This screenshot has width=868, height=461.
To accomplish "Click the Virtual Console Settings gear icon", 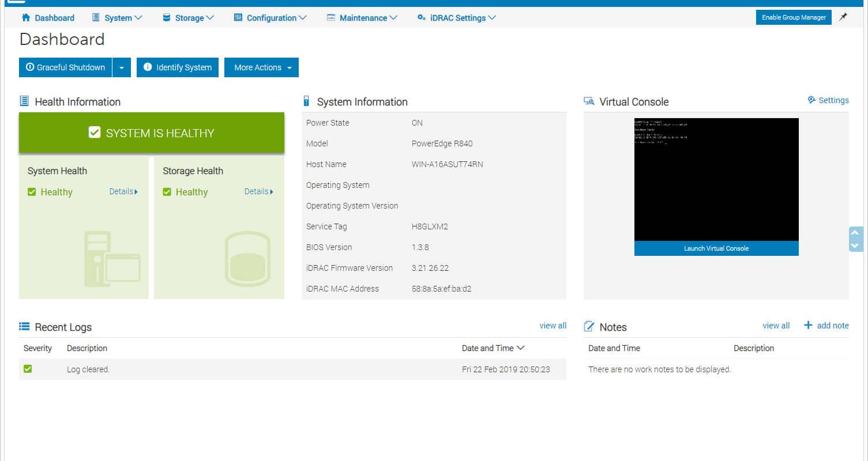I will (811, 100).
